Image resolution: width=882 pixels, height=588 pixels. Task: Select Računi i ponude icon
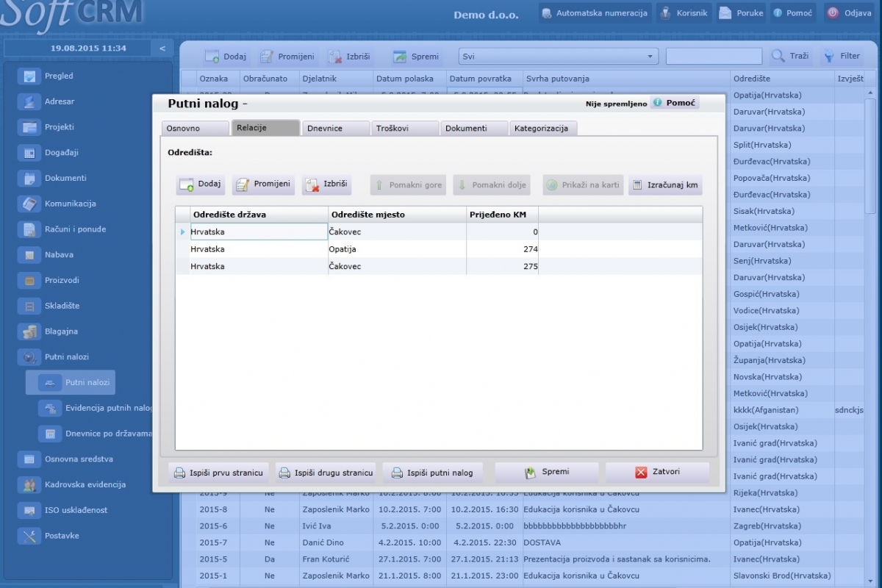[30, 229]
